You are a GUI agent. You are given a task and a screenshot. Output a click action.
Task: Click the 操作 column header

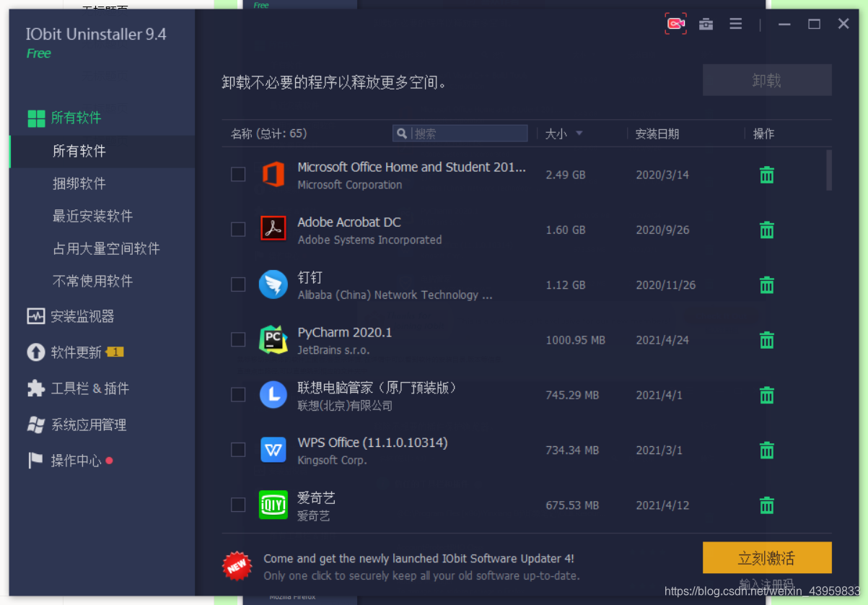pyautogui.click(x=763, y=134)
